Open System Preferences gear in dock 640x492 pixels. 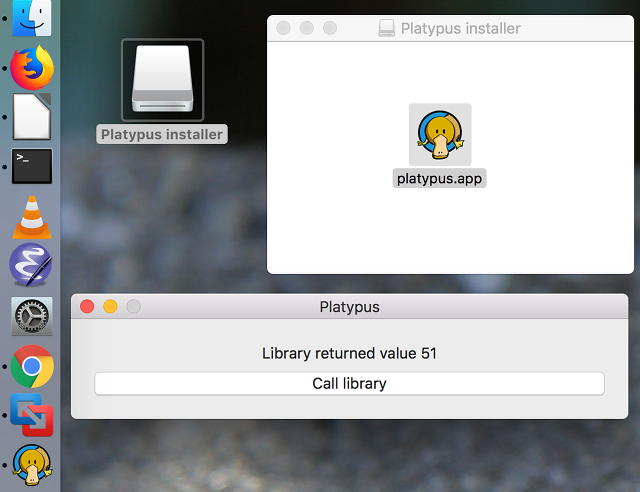pos(32,316)
